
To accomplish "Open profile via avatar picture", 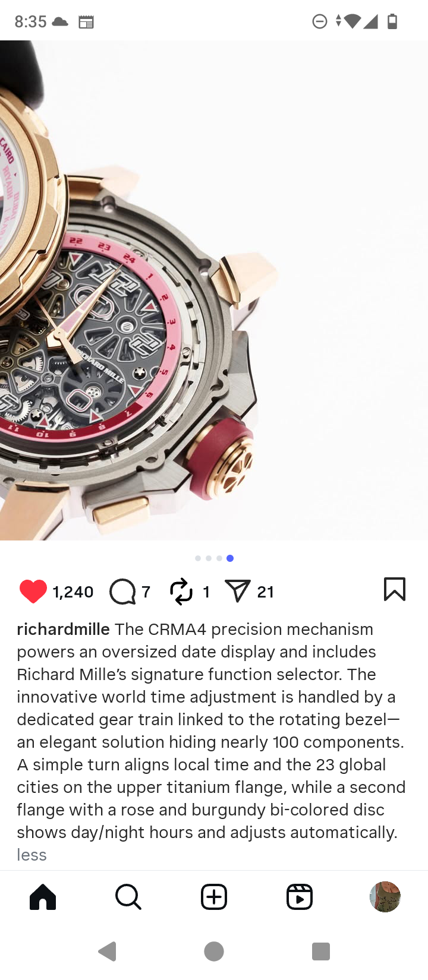I will click(385, 897).
